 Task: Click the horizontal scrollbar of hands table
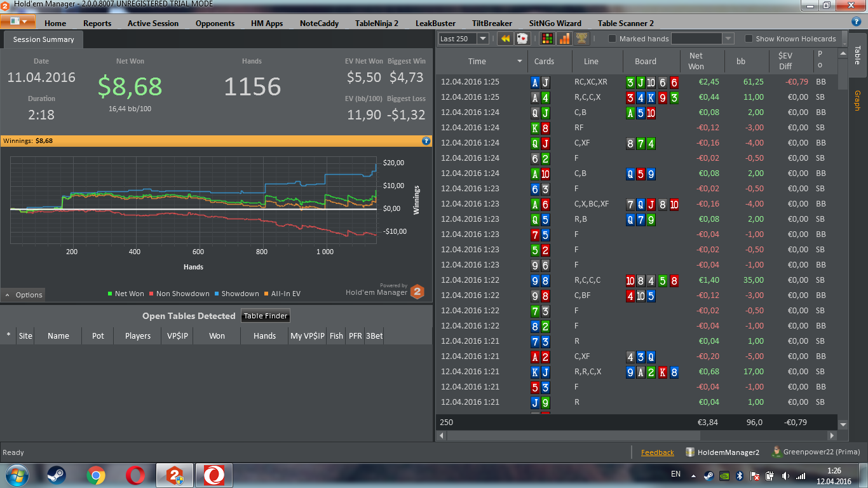click(573, 436)
